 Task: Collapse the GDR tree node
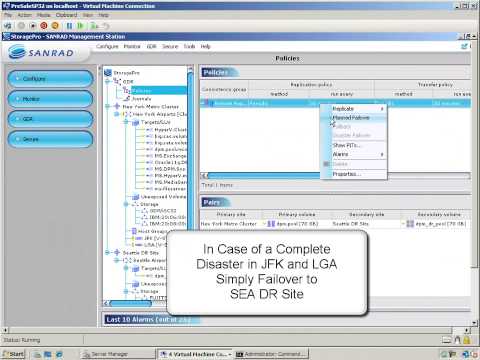tap(107, 81)
